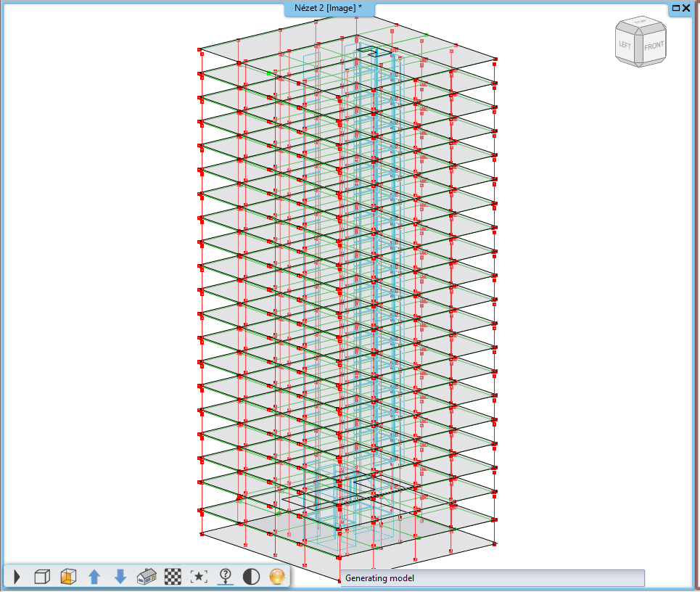Select the Nézet 2 [Image] tab

(x=329, y=8)
